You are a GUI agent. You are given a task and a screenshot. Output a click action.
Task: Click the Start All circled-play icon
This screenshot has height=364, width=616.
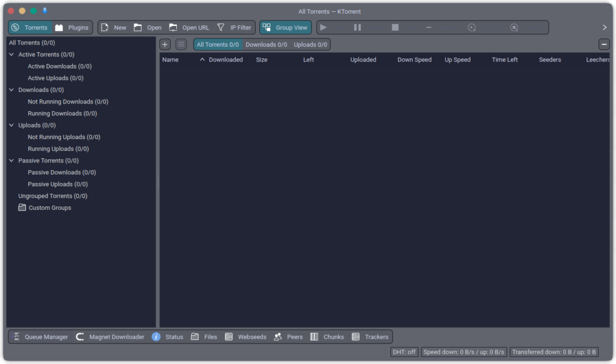click(x=472, y=28)
